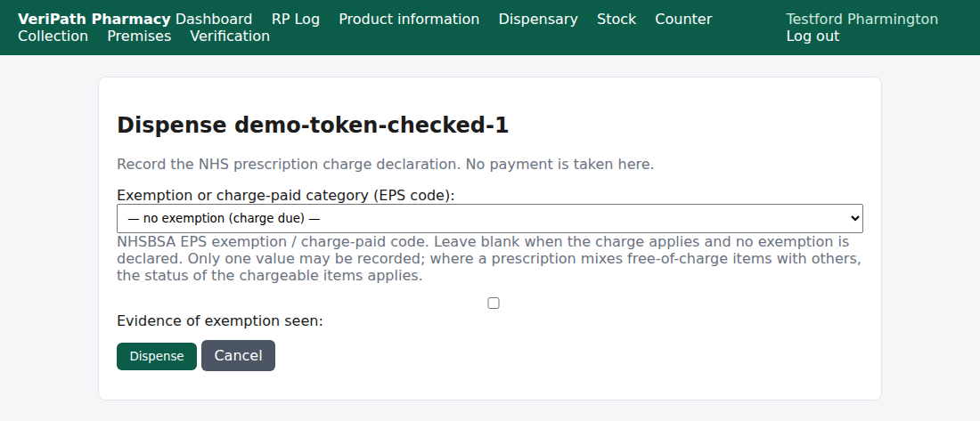
Task: Click the Dispense button
Action: (x=157, y=356)
